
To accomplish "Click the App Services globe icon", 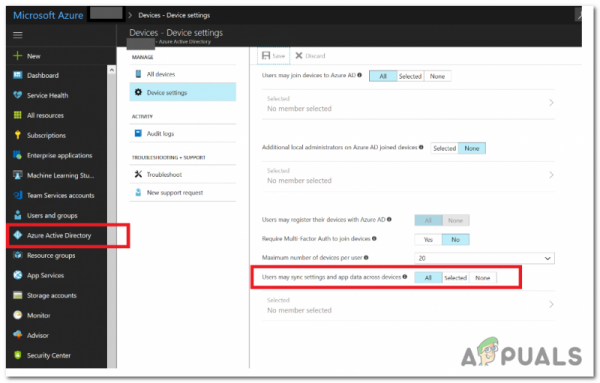I will (18, 275).
